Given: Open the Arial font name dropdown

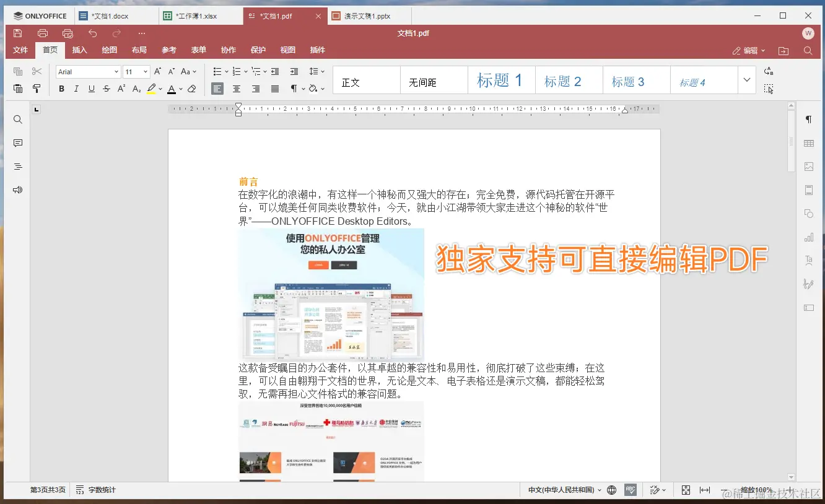Looking at the screenshot, I should click(x=116, y=72).
